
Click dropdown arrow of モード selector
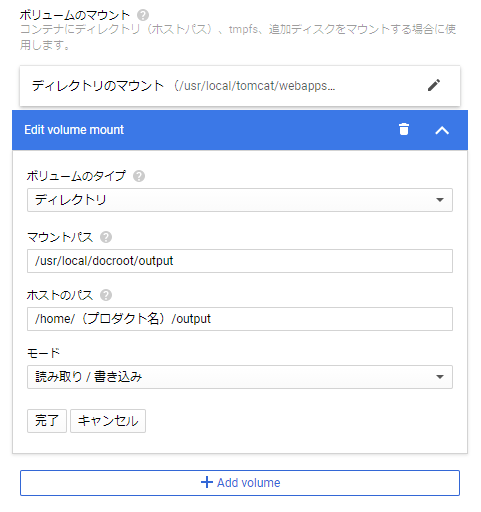pos(440,377)
